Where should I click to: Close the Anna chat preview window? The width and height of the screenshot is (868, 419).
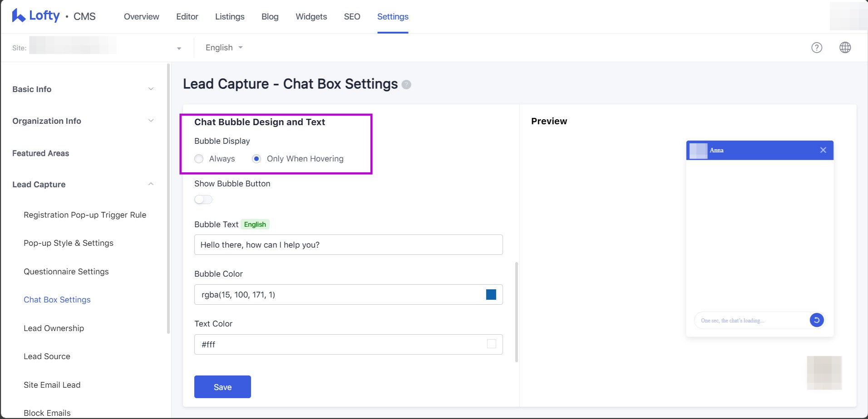click(823, 150)
